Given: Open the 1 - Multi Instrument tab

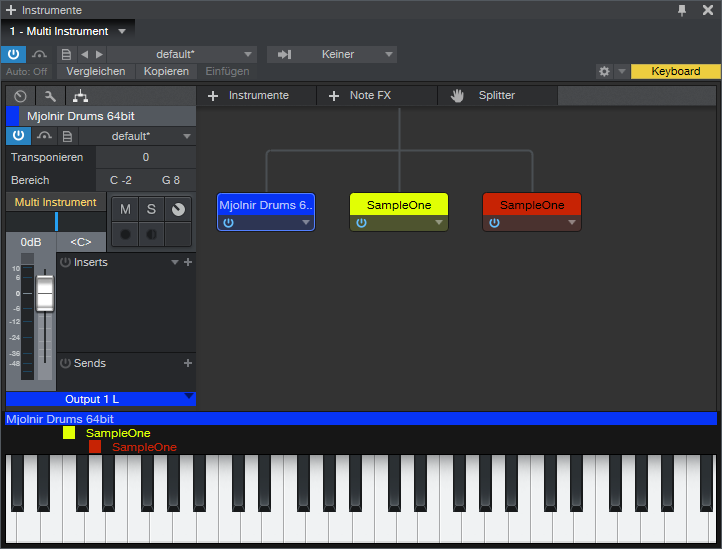Looking at the screenshot, I should [x=65, y=31].
